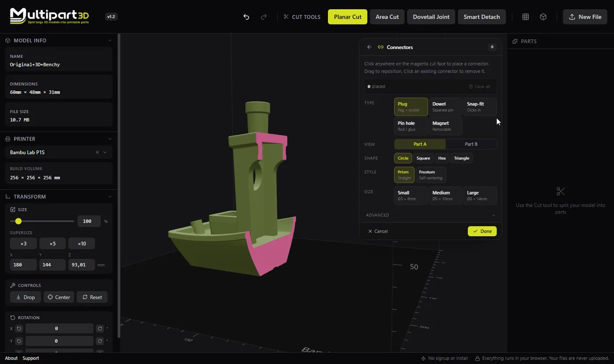Click the Connectors link icon
Image resolution: width=614 pixels, height=364 pixels.
tap(381, 47)
